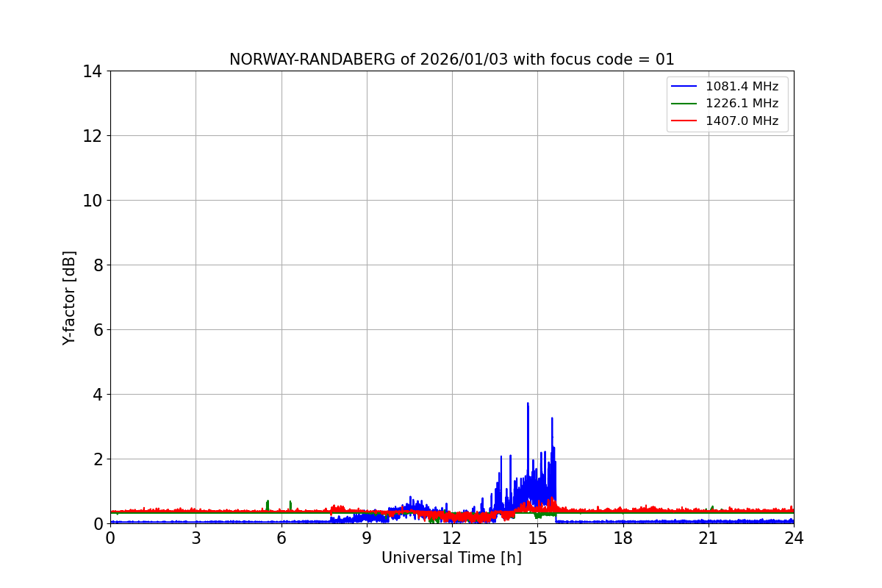The height and width of the screenshot is (588, 882).
Task: Click the tallest blue peak near 14.7 h
Action: tap(528, 404)
